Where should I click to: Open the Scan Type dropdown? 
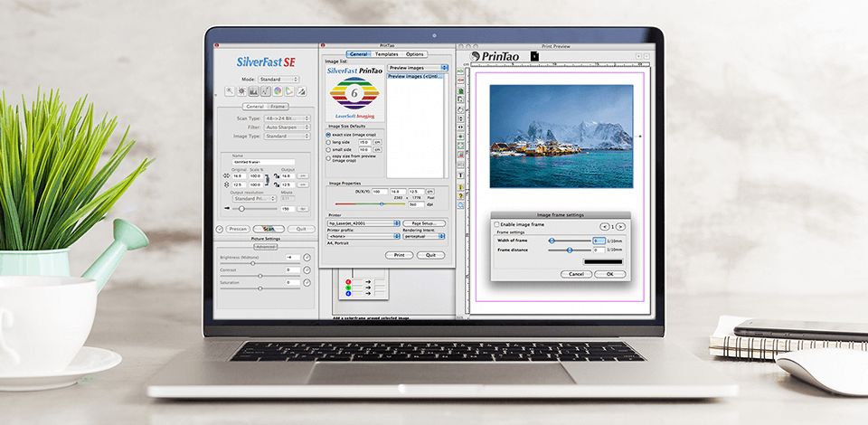[288, 118]
